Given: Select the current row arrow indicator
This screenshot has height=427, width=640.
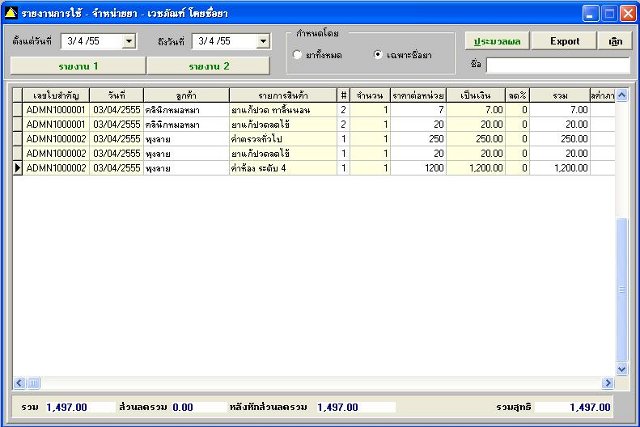Looking at the screenshot, I should coord(18,168).
